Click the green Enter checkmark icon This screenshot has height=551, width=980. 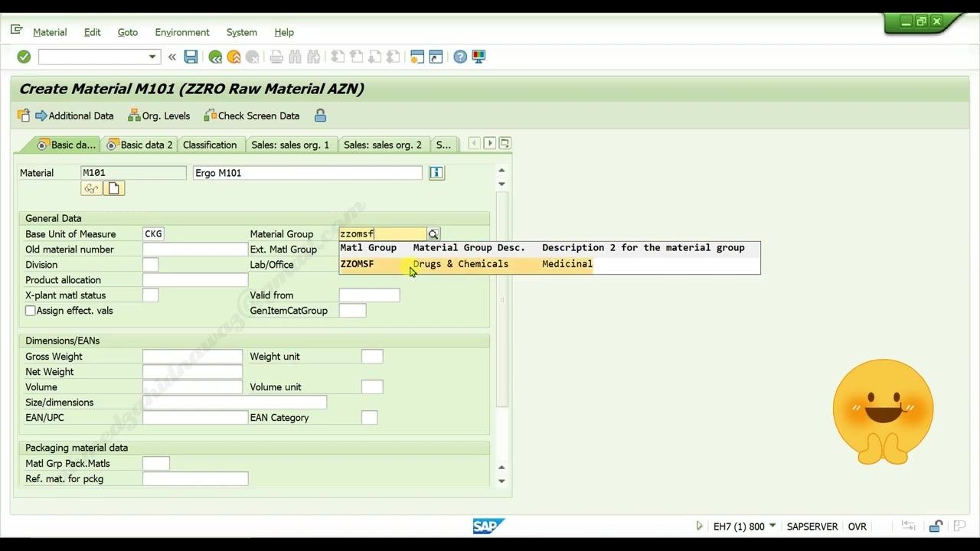point(24,57)
